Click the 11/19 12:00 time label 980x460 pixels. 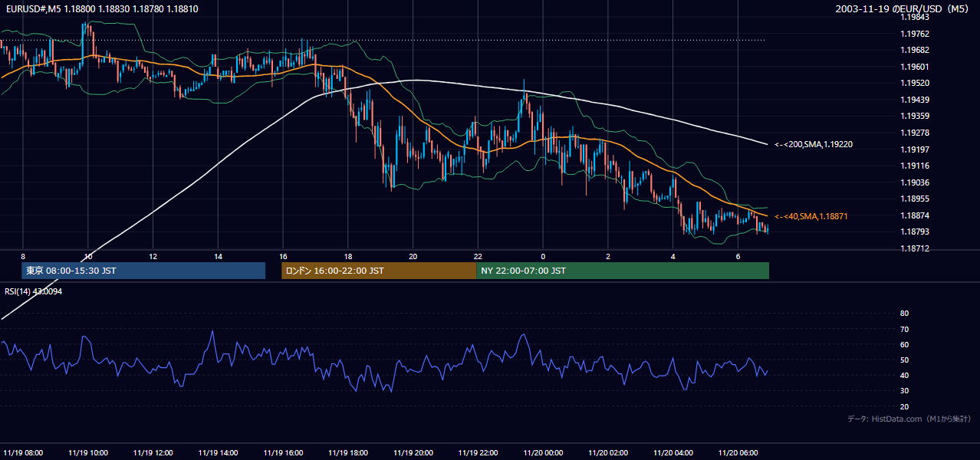153,452
